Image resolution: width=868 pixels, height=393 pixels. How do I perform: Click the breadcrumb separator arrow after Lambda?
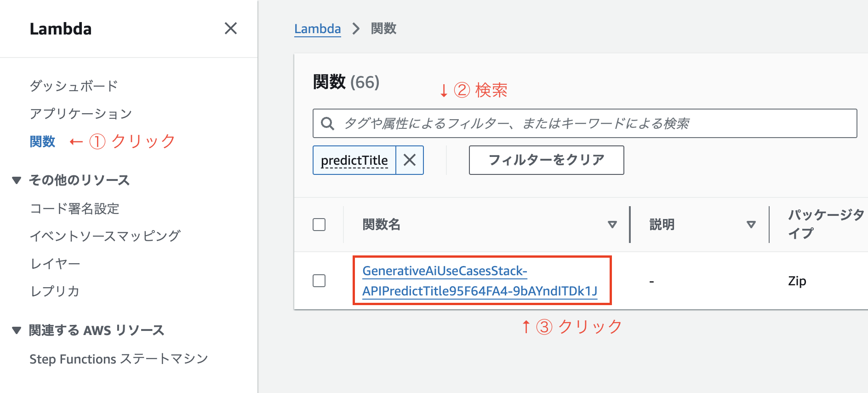(x=356, y=29)
